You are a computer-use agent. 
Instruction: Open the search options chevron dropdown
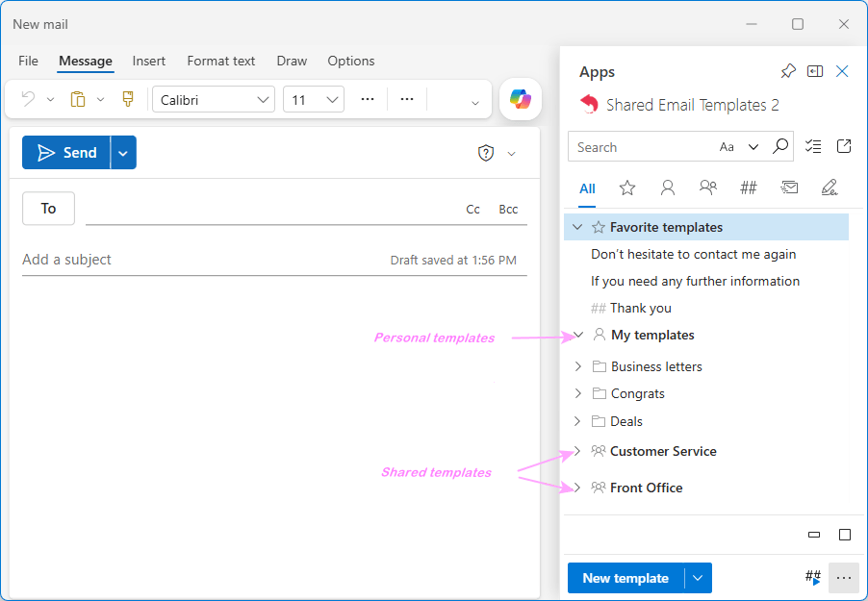(x=753, y=147)
